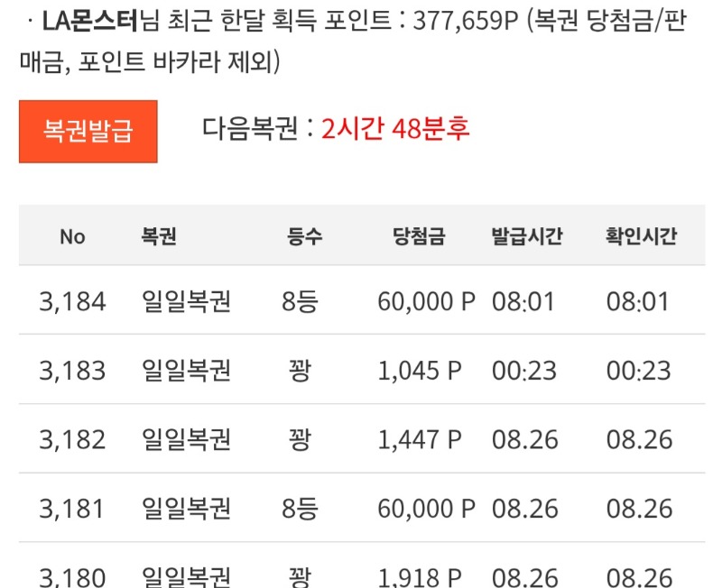This screenshot has width=722, height=588.
Task: Click issue date 08.26 in row 3,180
Action: [525, 577]
